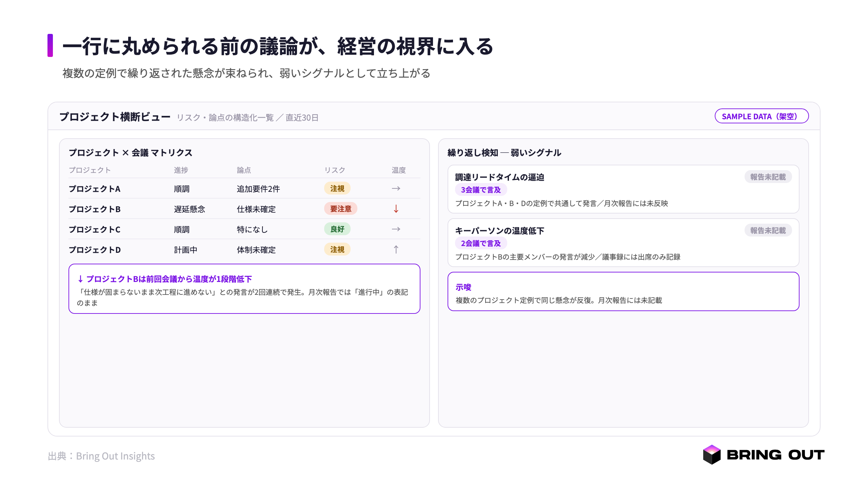Click the flat temperature arrow for プロジェクトC
868x488 pixels.
pyautogui.click(x=396, y=229)
